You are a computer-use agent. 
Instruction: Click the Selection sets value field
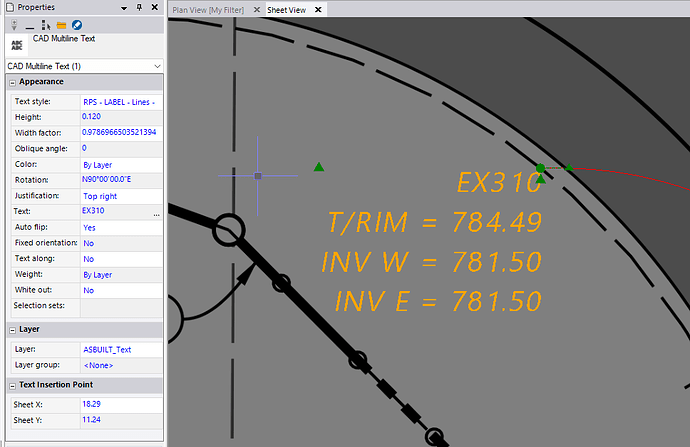tap(121, 308)
